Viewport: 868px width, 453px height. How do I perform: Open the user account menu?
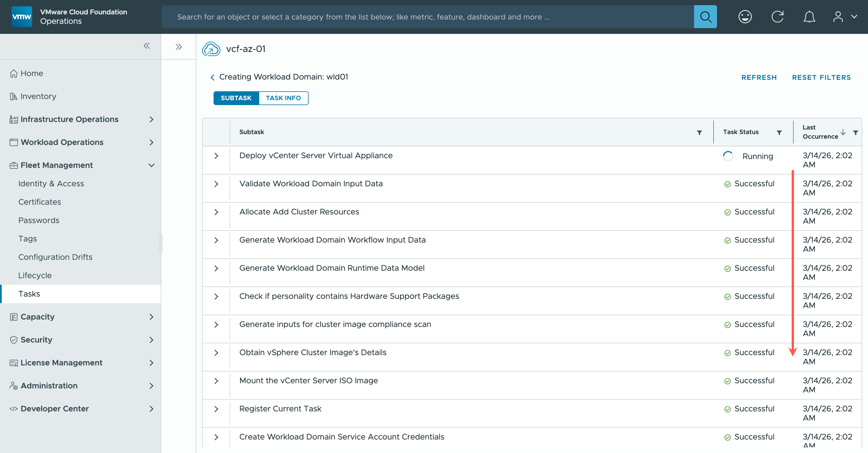[844, 17]
